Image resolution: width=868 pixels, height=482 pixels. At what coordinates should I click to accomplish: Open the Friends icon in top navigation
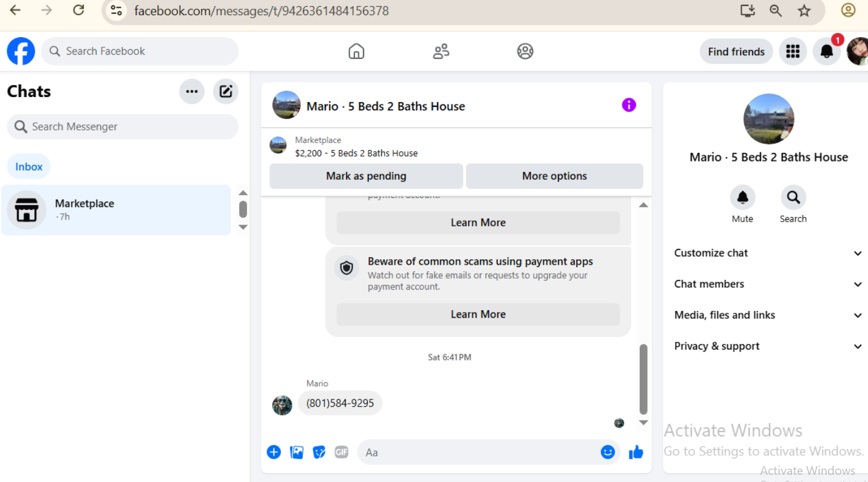click(441, 52)
